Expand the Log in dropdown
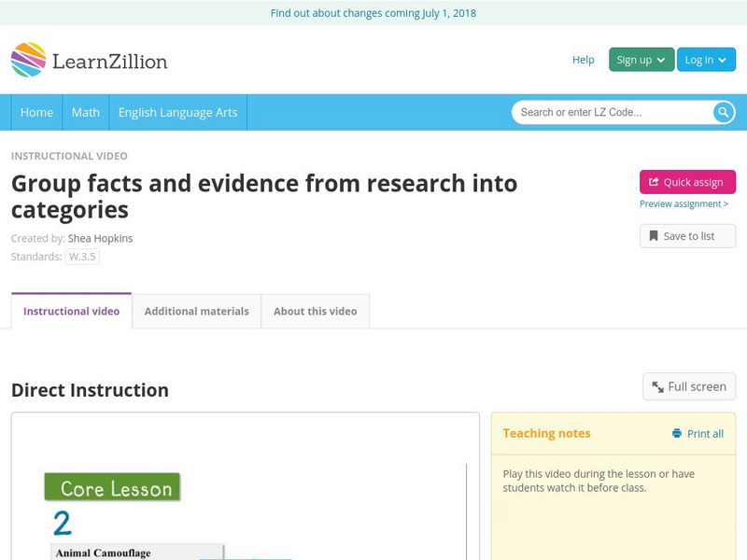747x560 pixels. (x=706, y=60)
